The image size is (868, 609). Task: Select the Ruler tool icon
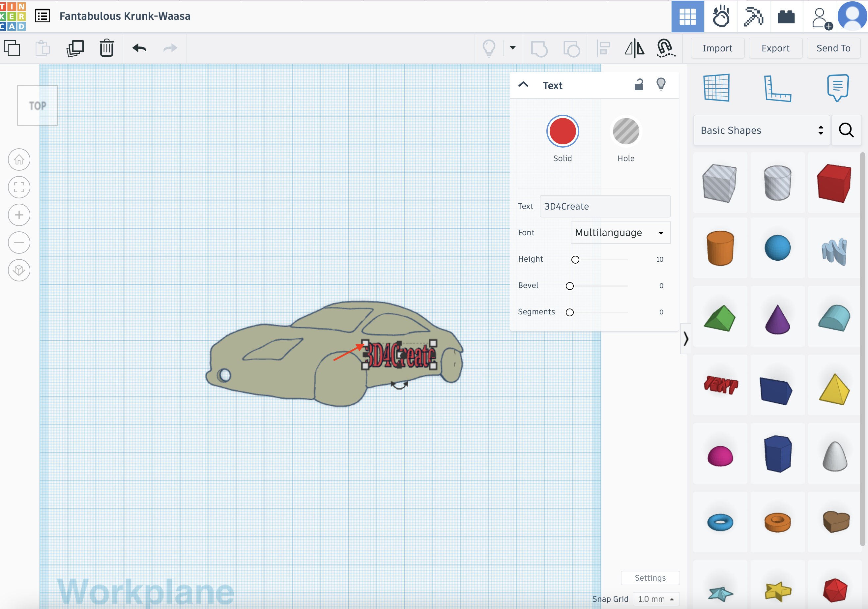777,88
